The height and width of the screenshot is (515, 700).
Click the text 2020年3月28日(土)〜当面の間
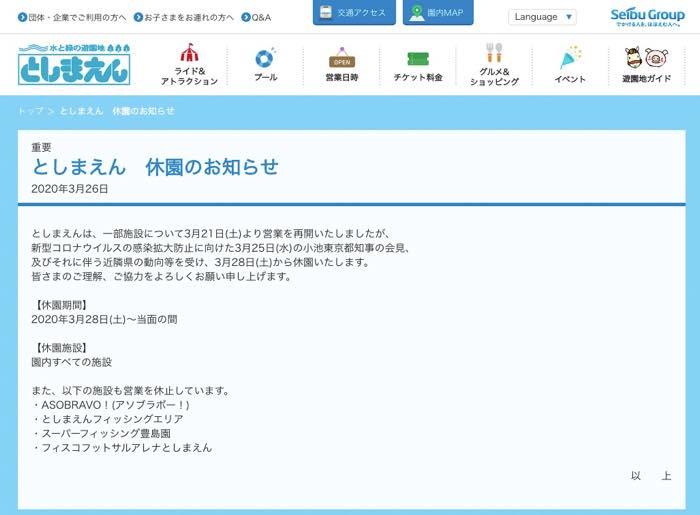point(104,320)
